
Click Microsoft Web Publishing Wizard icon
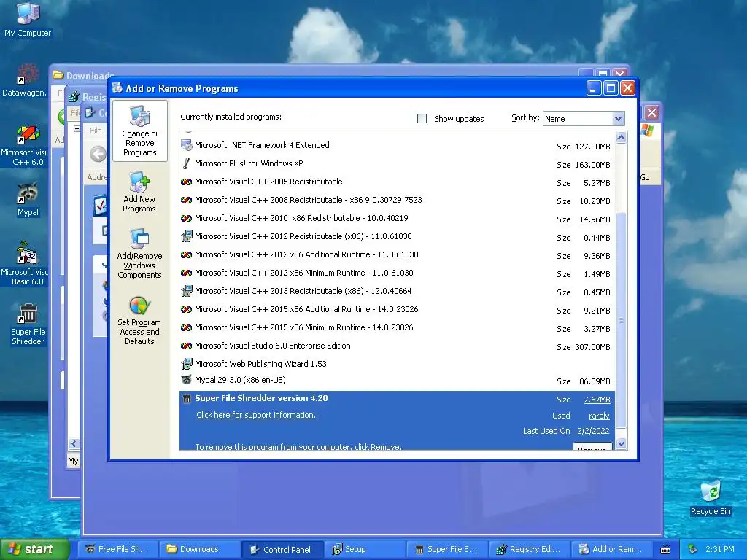coord(187,365)
